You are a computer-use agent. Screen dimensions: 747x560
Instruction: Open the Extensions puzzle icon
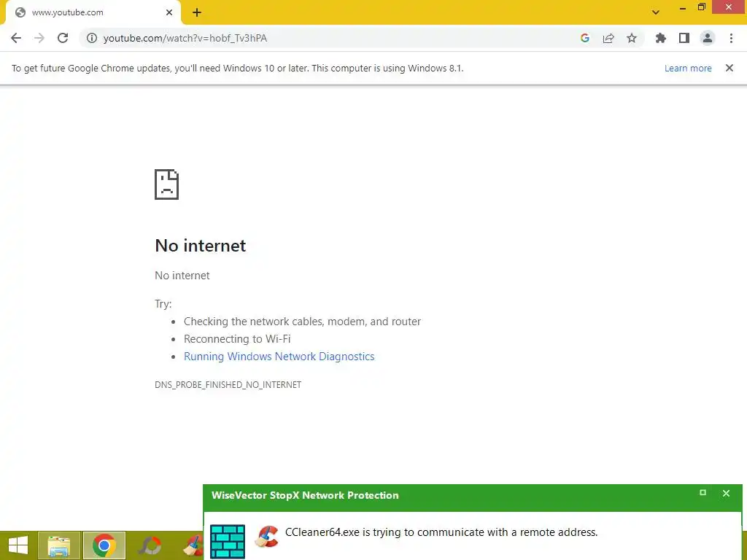(x=661, y=38)
